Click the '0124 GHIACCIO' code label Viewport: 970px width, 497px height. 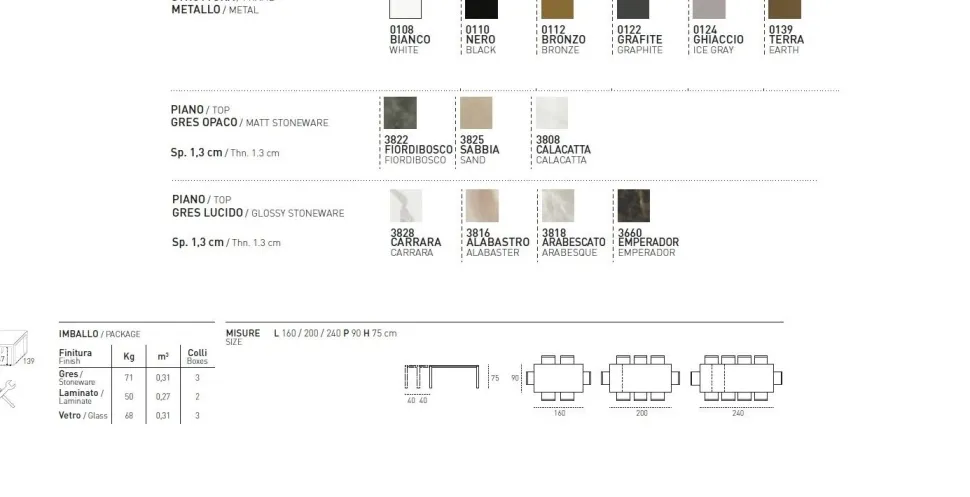coord(718,35)
